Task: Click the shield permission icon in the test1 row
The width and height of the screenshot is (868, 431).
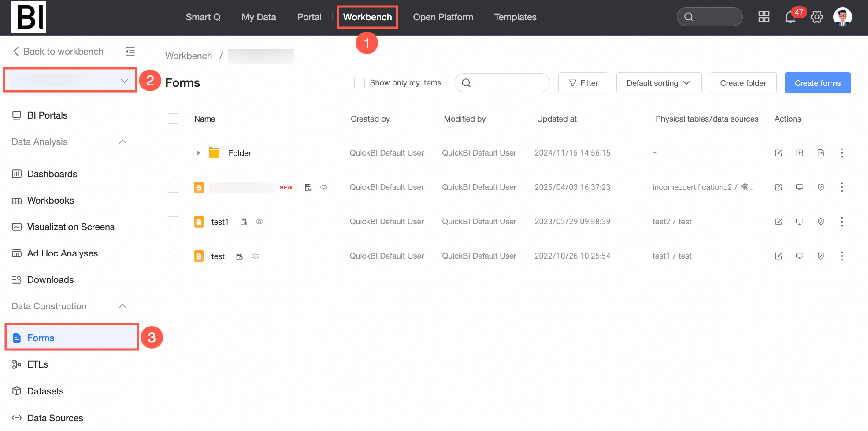Action: (821, 222)
